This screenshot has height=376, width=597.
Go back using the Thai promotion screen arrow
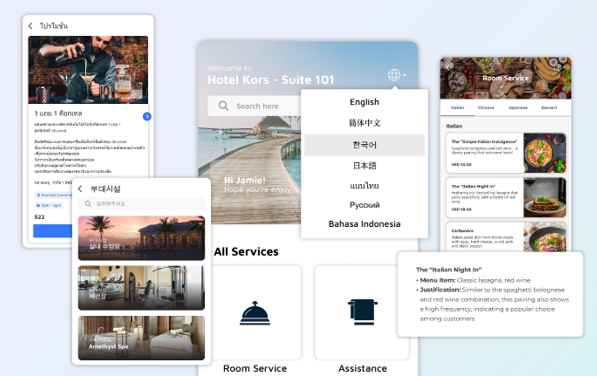click(x=30, y=26)
